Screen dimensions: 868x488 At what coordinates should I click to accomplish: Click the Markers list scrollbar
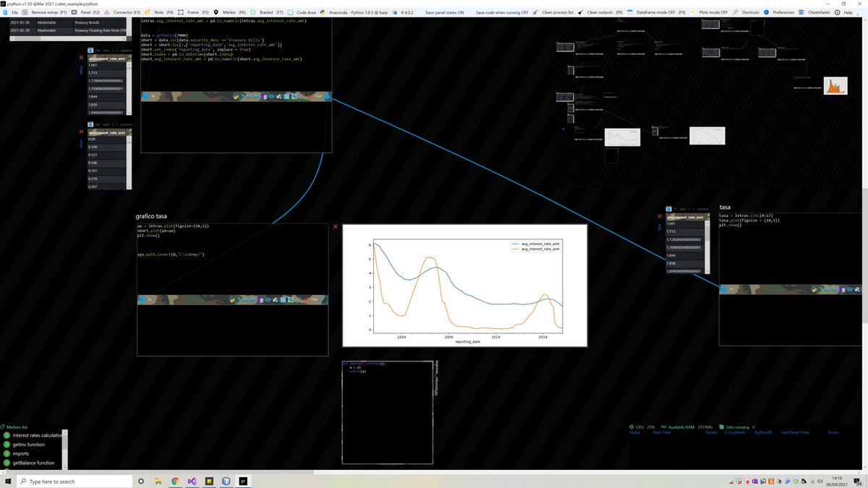66,450
